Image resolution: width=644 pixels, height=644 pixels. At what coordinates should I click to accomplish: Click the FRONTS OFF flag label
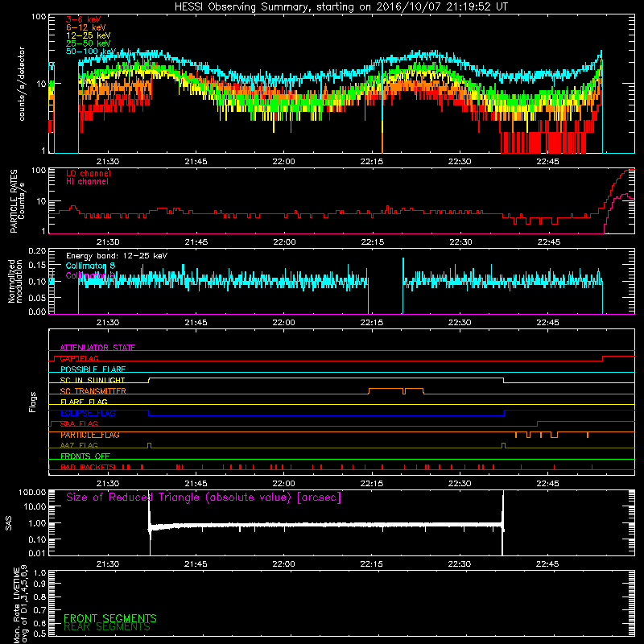click(85, 456)
